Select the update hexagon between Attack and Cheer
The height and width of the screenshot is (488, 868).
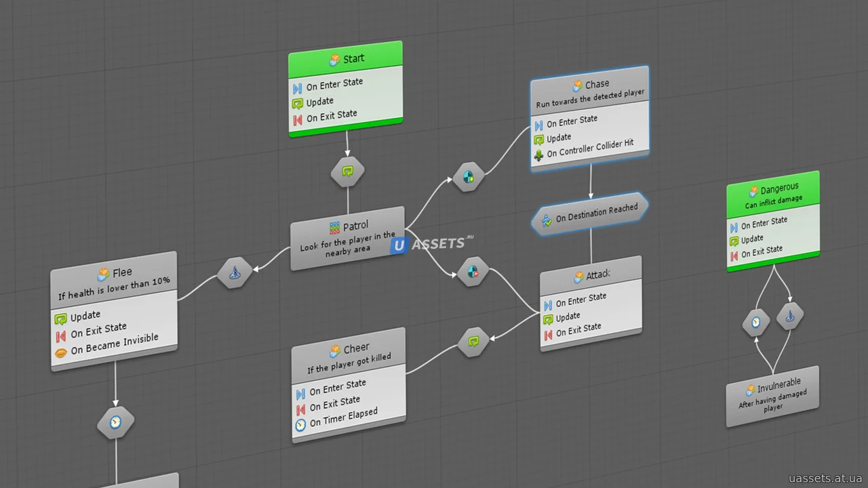tap(473, 342)
